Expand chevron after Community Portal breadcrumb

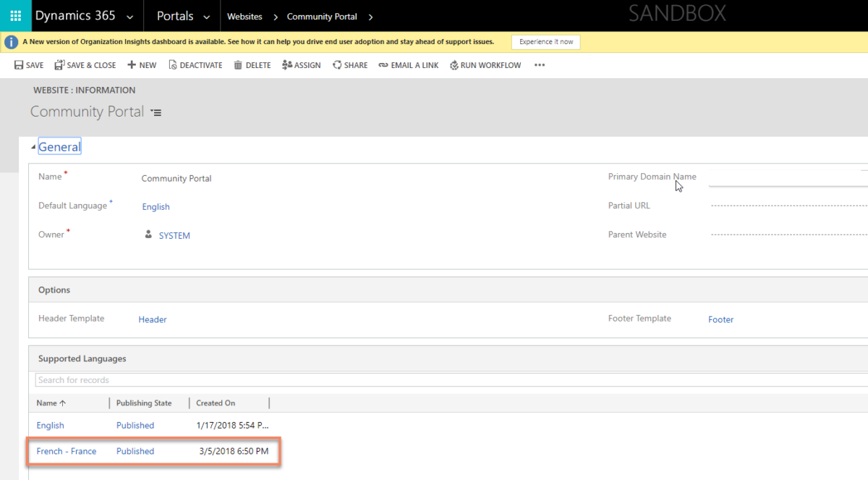pyautogui.click(x=371, y=17)
